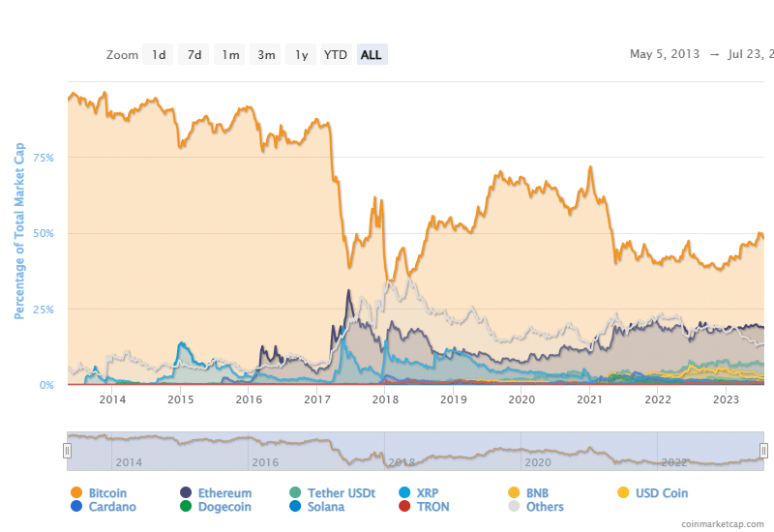
Task: Click the ALL zoom button
Action: coord(372,54)
